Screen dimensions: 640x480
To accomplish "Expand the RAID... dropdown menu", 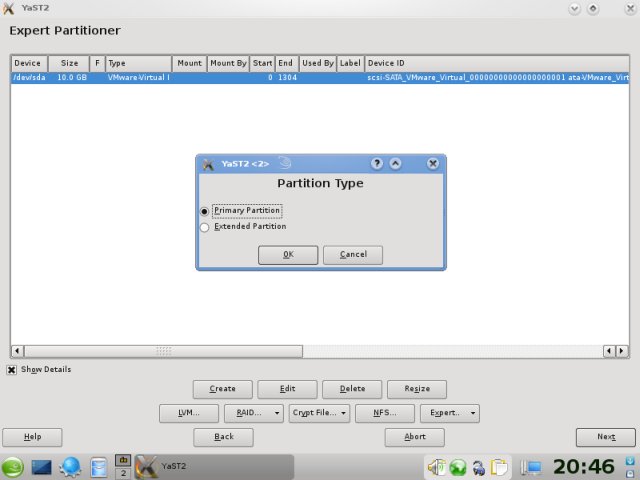I will pyautogui.click(x=254, y=413).
